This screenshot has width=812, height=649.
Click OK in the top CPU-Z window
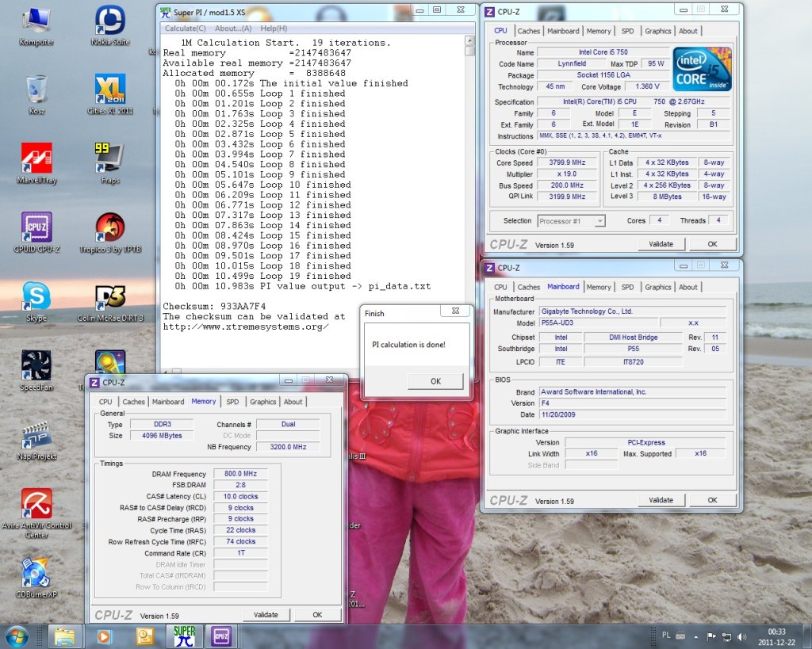click(712, 244)
